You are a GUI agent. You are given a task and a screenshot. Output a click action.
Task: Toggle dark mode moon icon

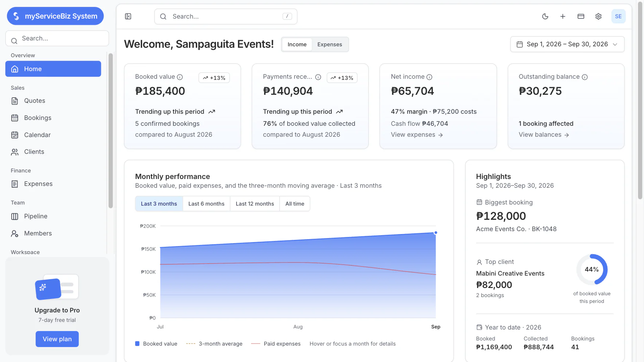point(545,16)
